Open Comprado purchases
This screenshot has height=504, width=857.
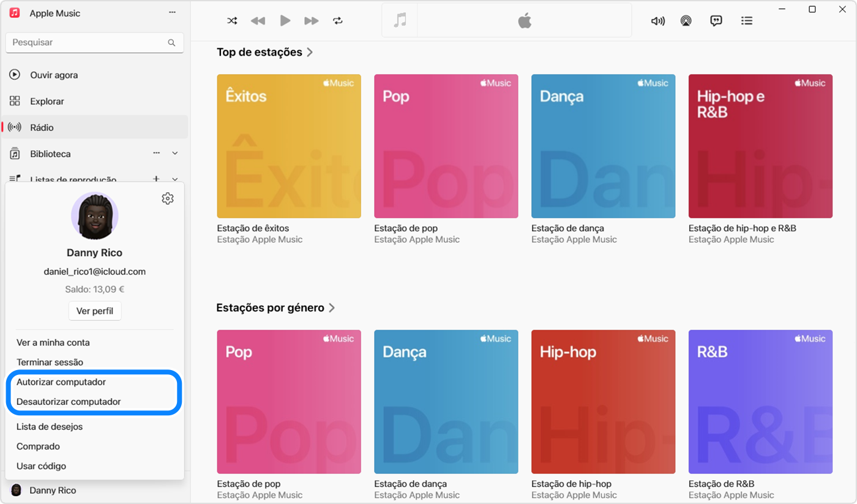tap(38, 446)
